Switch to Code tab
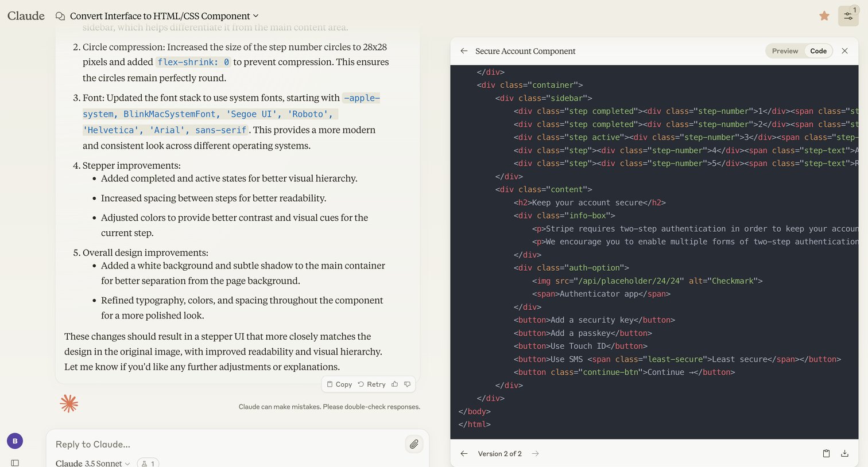 tap(818, 51)
